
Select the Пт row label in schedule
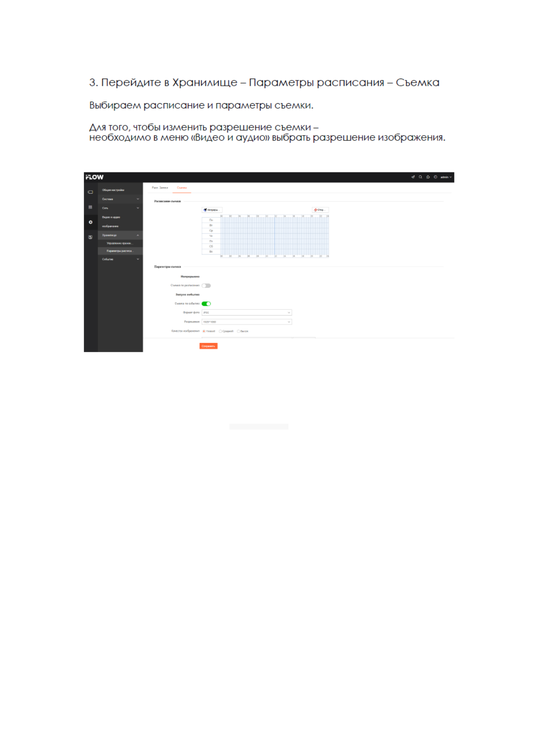pos(211,241)
